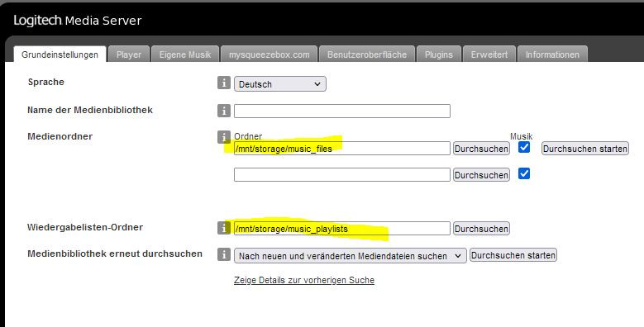Switch to the Grundeinstellungen tab

pos(60,54)
